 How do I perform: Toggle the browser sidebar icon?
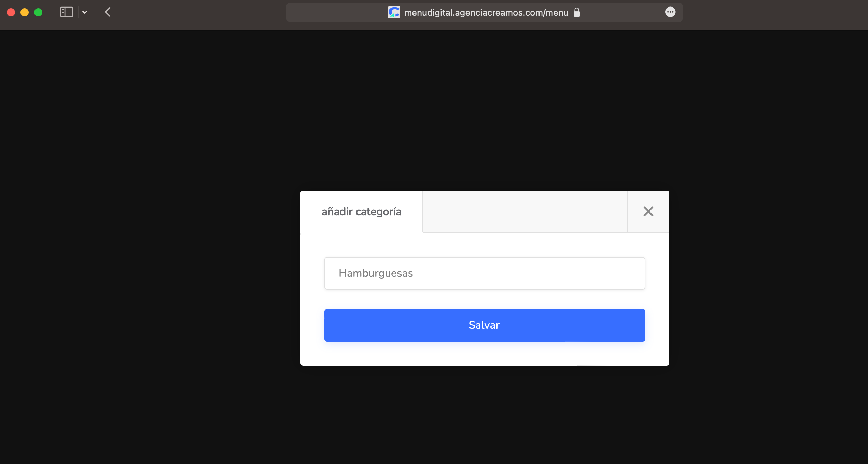click(x=67, y=12)
